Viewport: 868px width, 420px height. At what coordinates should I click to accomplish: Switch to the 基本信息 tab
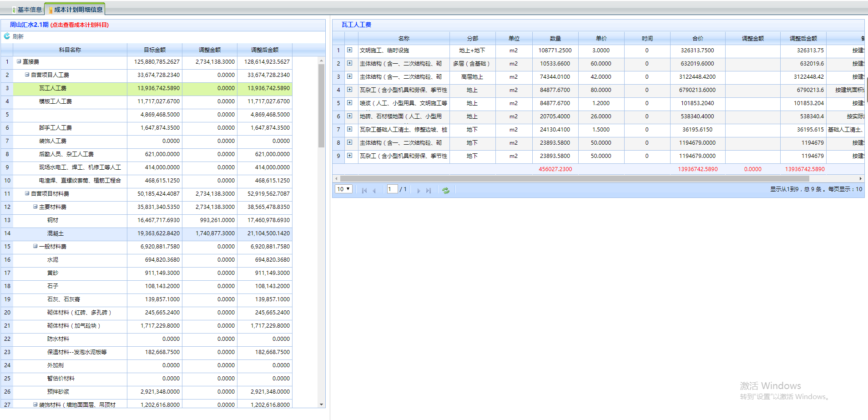coord(27,10)
